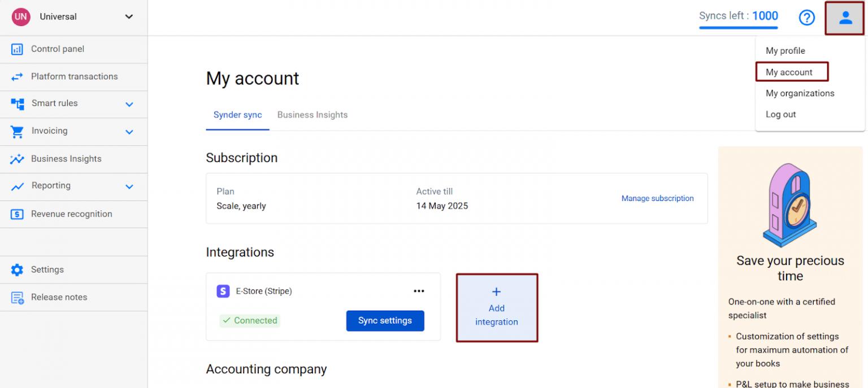Open the help question mark icon
This screenshot has width=868, height=388.
[x=806, y=18]
